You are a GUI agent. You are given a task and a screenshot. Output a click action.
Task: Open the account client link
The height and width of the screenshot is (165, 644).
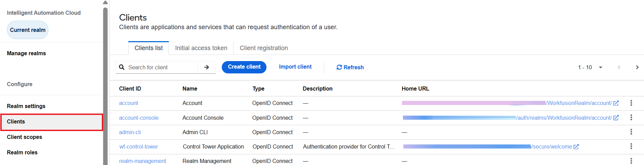pos(129,103)
